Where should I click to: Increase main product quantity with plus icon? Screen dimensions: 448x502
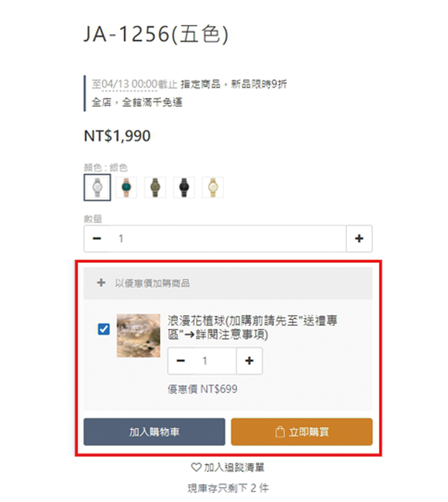(359, 239)
